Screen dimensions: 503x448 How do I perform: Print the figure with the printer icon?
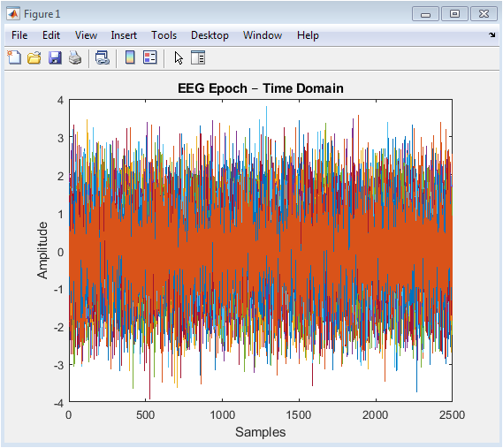tap(75, 58)
